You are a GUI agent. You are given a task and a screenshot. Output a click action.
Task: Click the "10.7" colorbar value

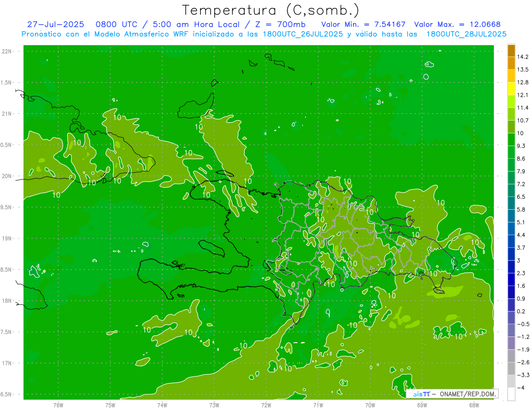click(523, 121)
